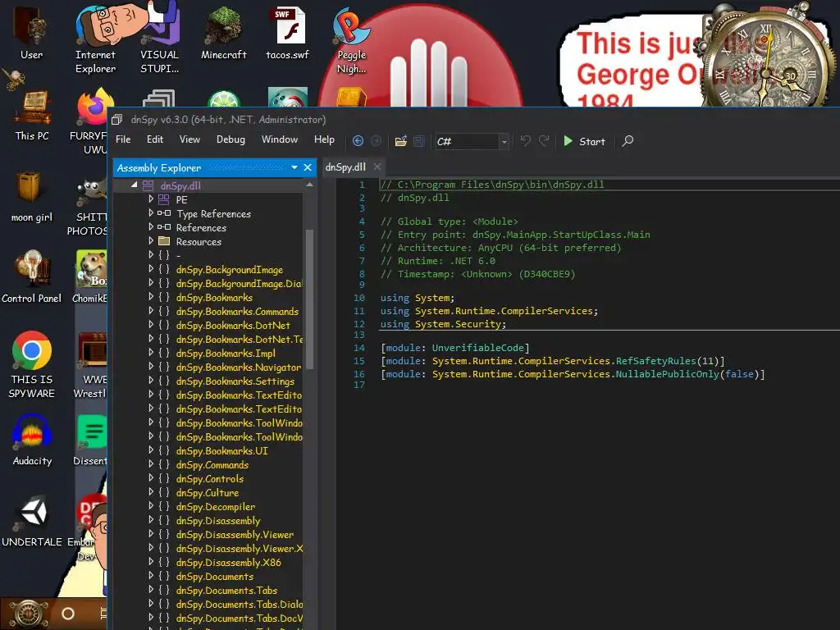Open the Window menu
Image resolution: width=840 pixels, height=630 pixels.
[x=279, y=139]
